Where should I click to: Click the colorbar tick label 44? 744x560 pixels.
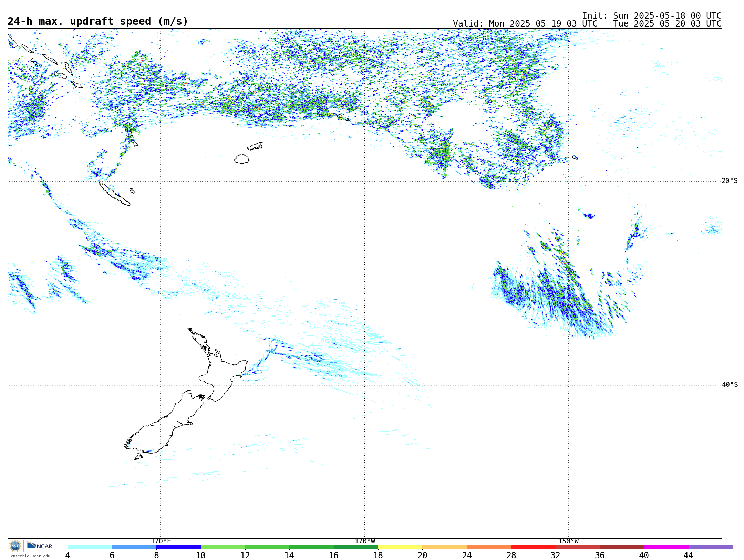(688, 555)
